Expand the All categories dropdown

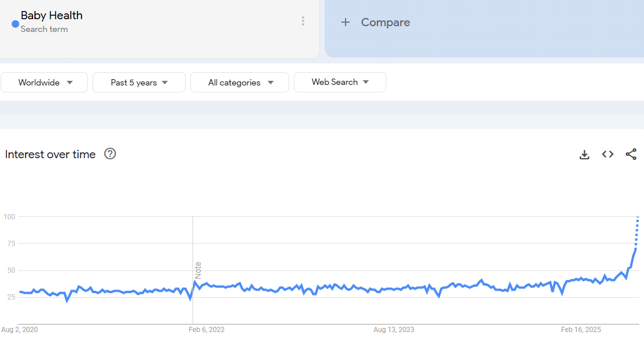[x=240, y=83]
